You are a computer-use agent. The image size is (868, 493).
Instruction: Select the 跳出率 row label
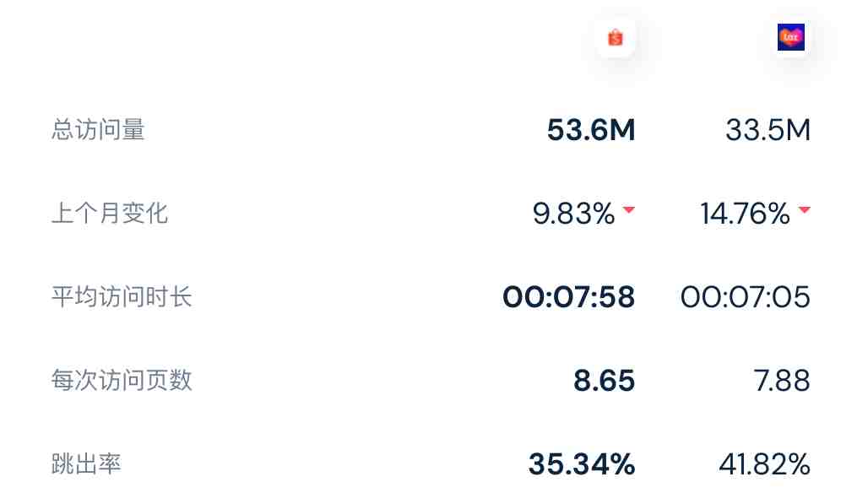click(86, 463)
